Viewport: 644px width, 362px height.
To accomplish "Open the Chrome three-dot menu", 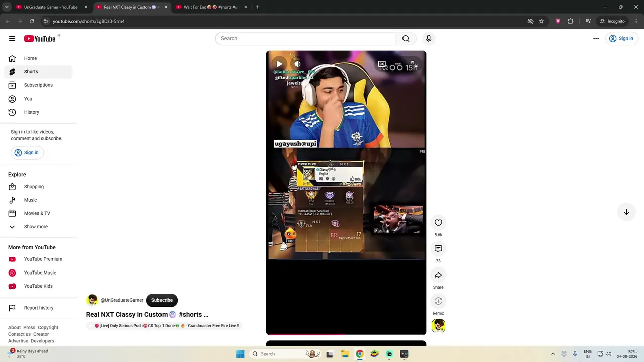I will (x=636, y=21).
